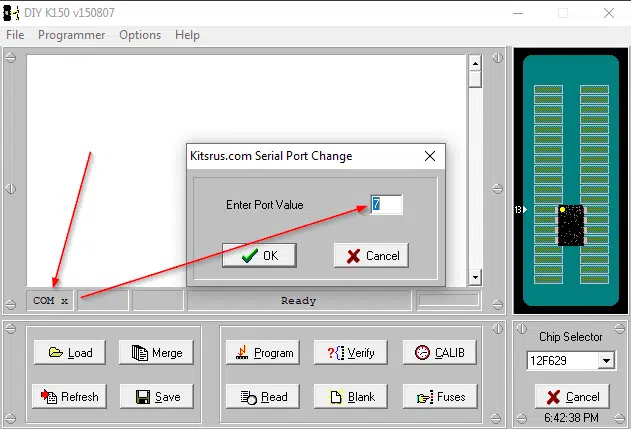Screen dimensions: 631x429
Task: Expand the Chip Selector dropdown arrow
Action: point(606,360)
